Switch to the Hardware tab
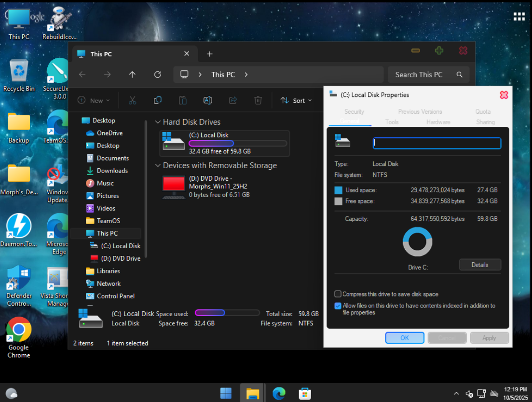The image size is (532, 402). [x=438, y=122]
